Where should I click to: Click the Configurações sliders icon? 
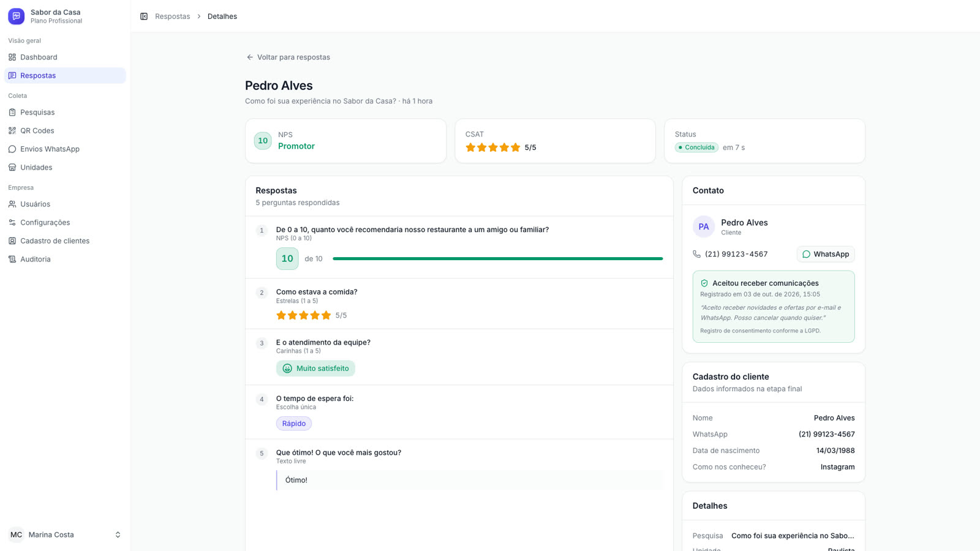click(x=12, y=222)
